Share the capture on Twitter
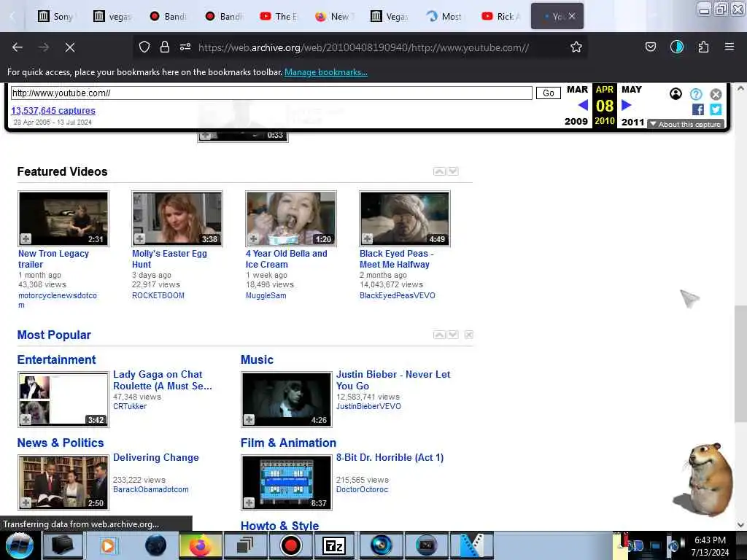Viewport: 747px width, 560px height. coord(716,109)
